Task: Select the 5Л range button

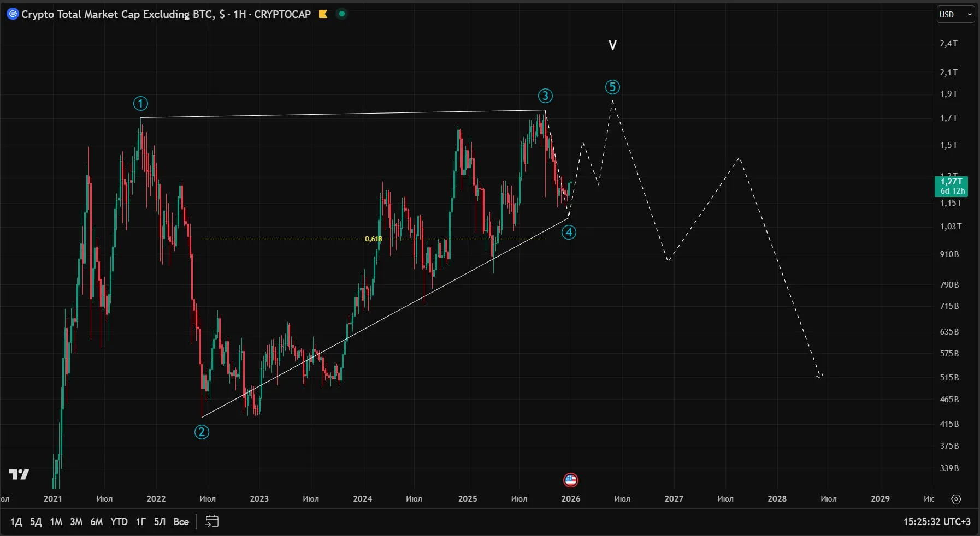Action: pos(160,522)
